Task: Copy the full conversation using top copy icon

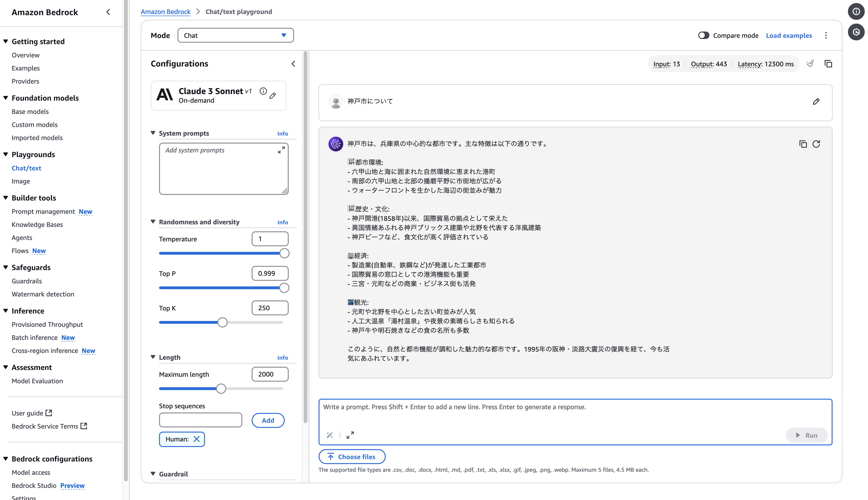Action: coord(828,63)
